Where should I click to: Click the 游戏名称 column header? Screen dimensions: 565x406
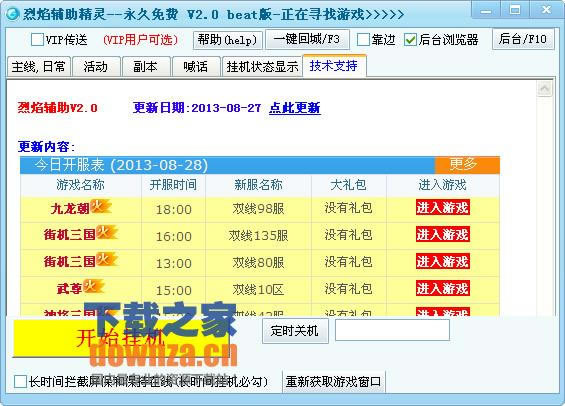click(80, 185)
